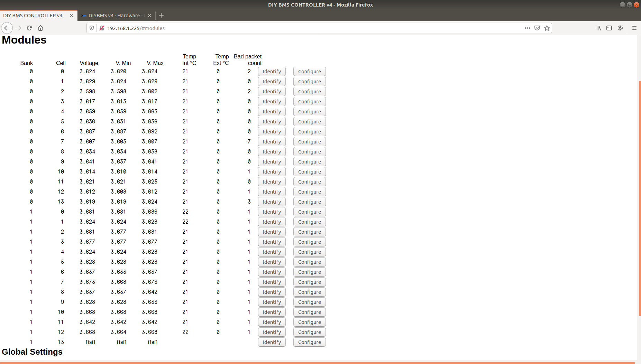This screenshot has width=641, height=364.
Task: Identify bank 0 cell 0 module
Action: (272, 72)
